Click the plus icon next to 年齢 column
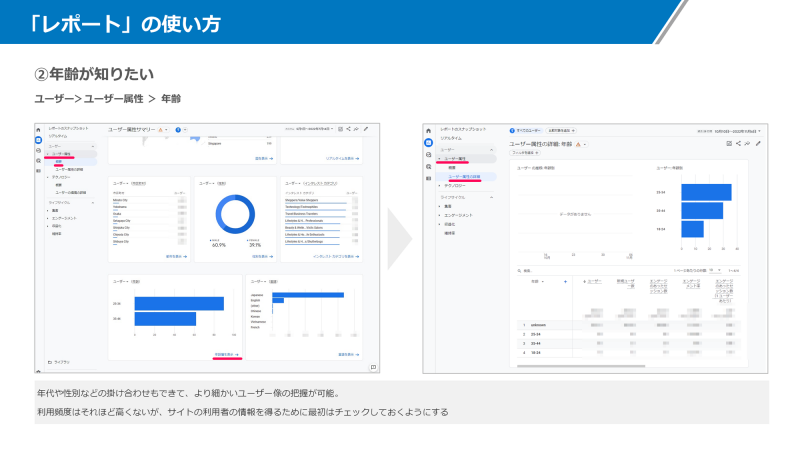Screen dimensions: 800x450 tap(566, 282)
